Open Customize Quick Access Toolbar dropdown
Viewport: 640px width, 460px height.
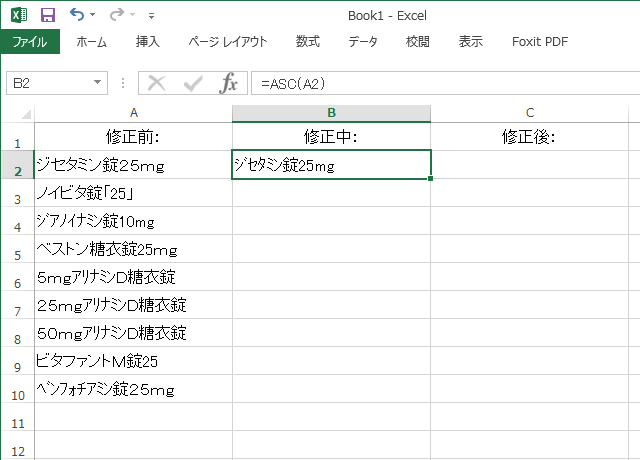point(151,16)
